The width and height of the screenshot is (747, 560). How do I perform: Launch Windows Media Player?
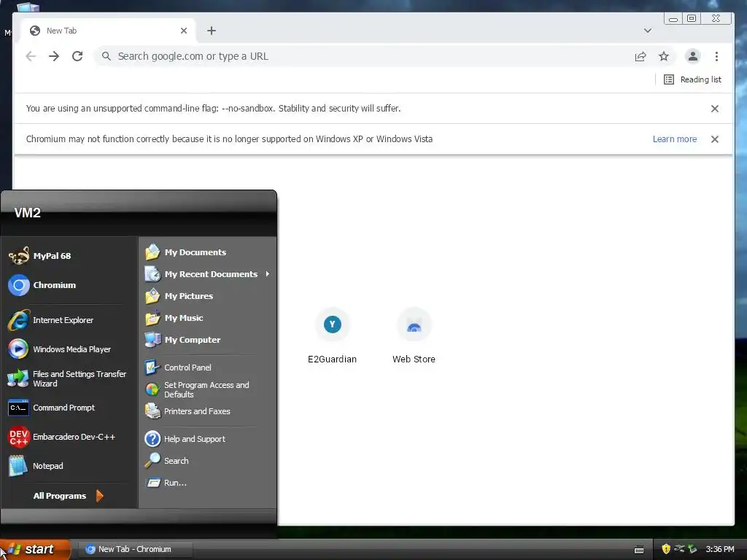pyautogui.click(x=69, y=349)
